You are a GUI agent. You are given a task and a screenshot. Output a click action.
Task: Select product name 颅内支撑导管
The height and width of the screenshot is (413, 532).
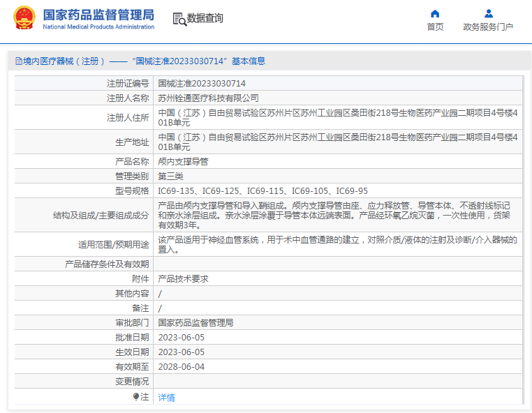[x=183, y=162]
